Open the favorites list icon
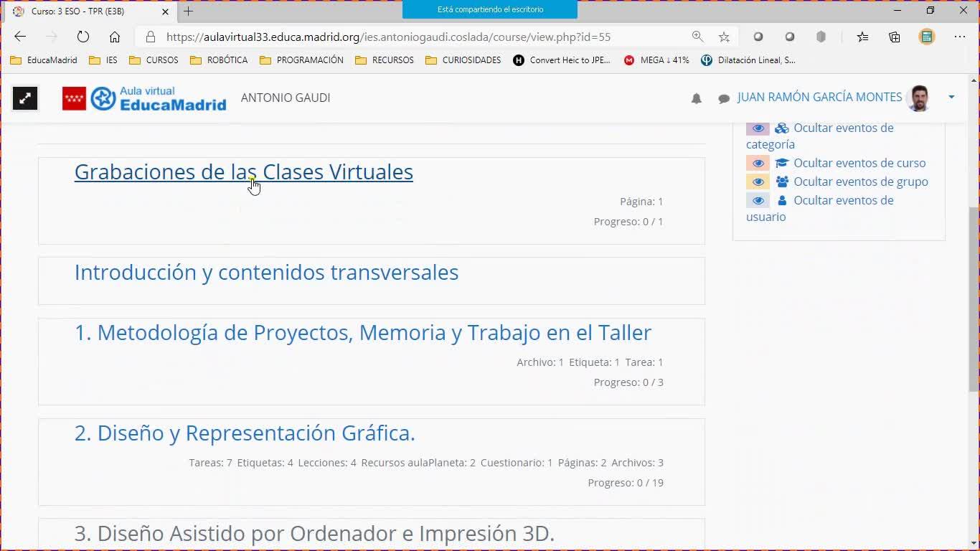Image resolution: width=980 pixels, height=551 pixels. point(862,37)
